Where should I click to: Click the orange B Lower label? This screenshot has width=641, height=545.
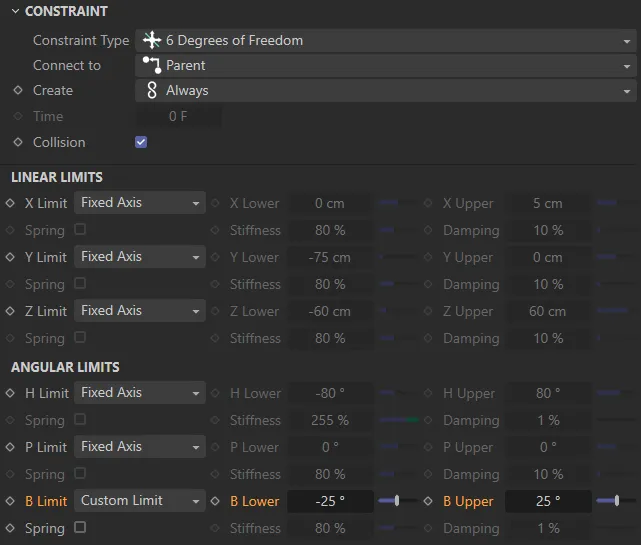tap(255, 501)
